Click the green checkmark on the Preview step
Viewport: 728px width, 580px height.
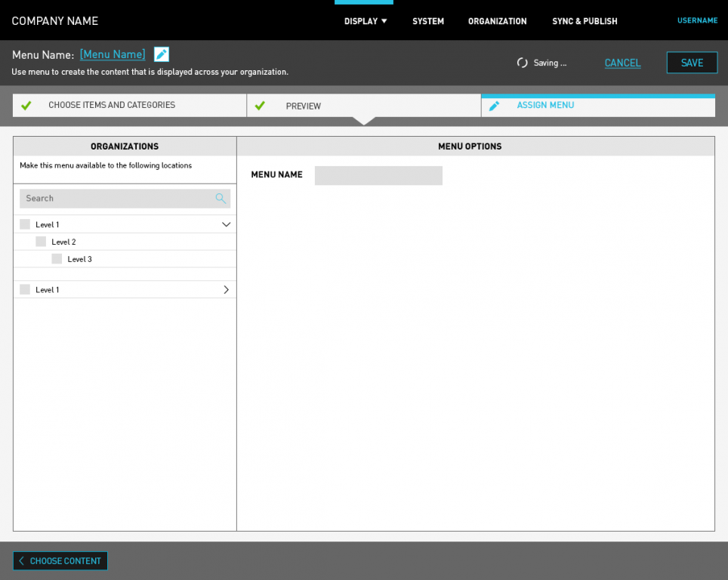tap(260, 106)
